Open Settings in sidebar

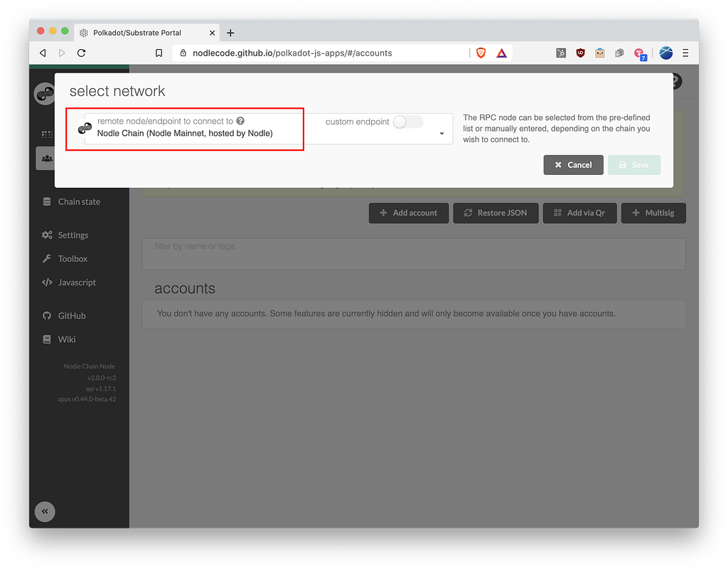tap(65, 235)
